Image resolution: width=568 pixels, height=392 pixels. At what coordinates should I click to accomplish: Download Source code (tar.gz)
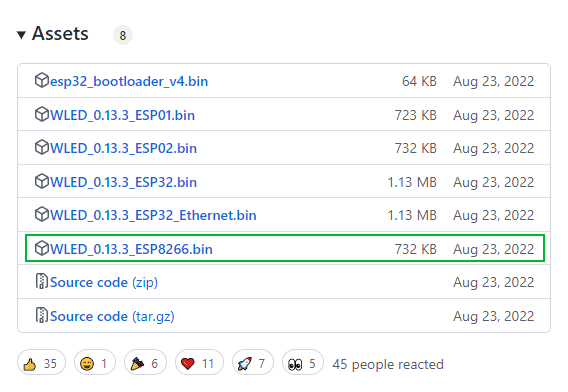tap(112, 316)
